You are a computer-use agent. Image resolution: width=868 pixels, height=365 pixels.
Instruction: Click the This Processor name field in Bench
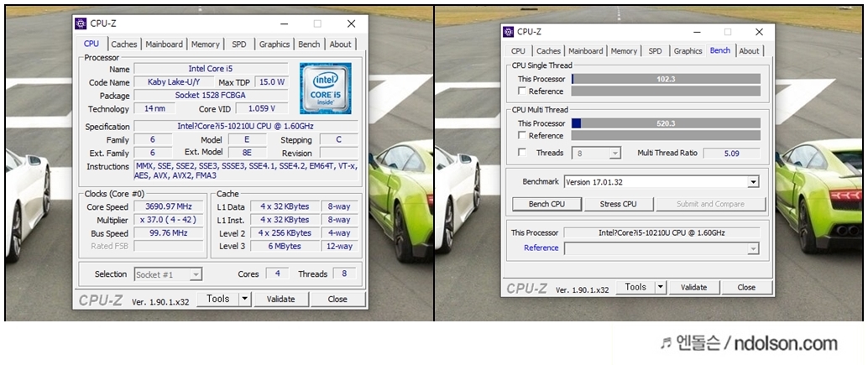point(662,232)
